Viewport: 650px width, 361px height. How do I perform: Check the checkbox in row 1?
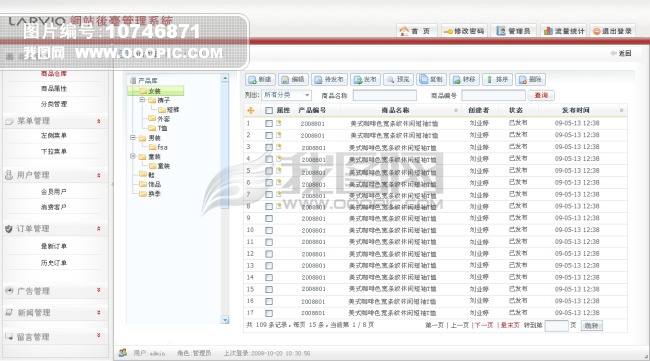click(269, 123)
